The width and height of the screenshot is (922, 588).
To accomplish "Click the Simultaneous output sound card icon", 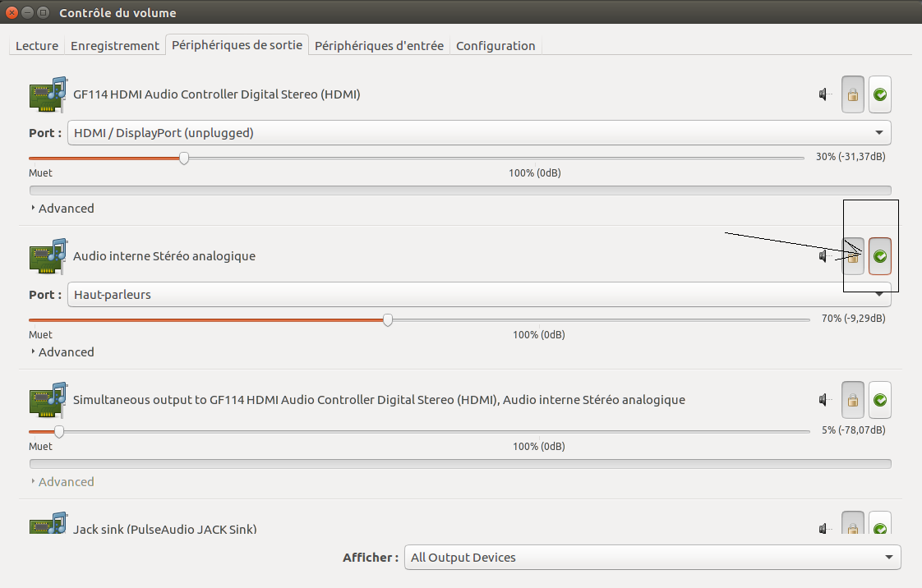I will click(x=48, y=400).
